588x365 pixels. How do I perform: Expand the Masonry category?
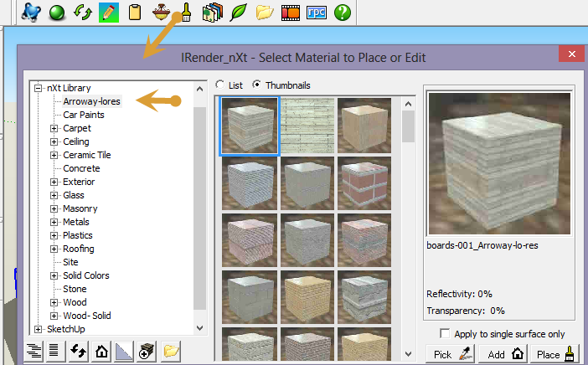(x=54, y=208)
